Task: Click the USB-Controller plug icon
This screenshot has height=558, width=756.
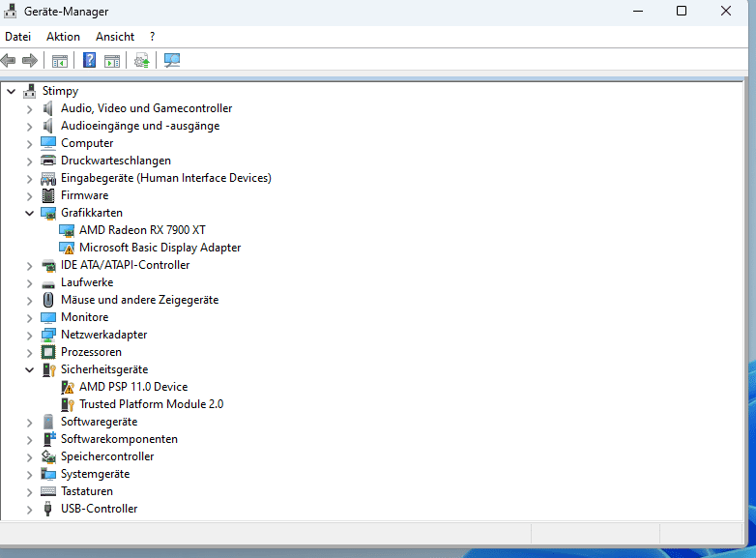Action: click(x=47, y=509)
